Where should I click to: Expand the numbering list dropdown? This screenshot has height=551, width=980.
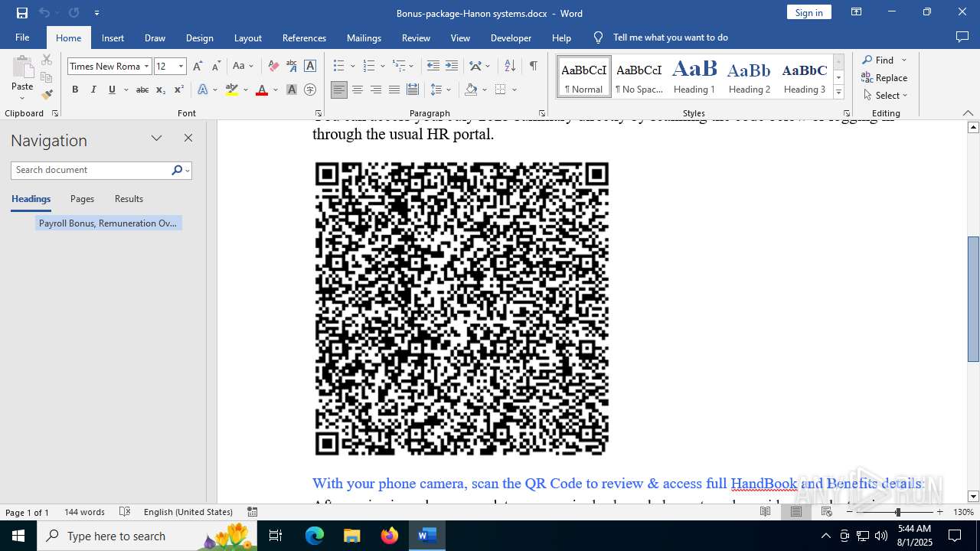pyautogui.click(x=383, y=67)
